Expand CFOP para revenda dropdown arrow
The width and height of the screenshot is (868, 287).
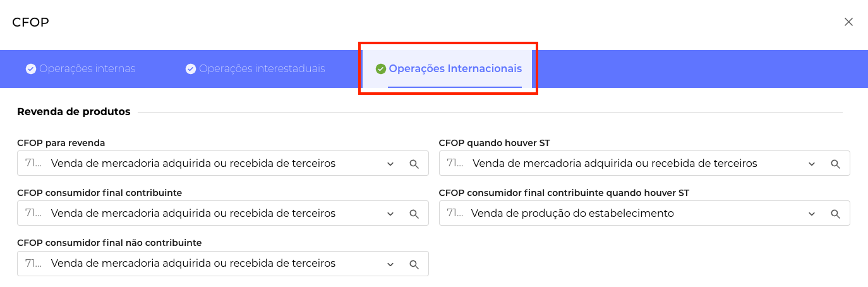click(390, 164)
